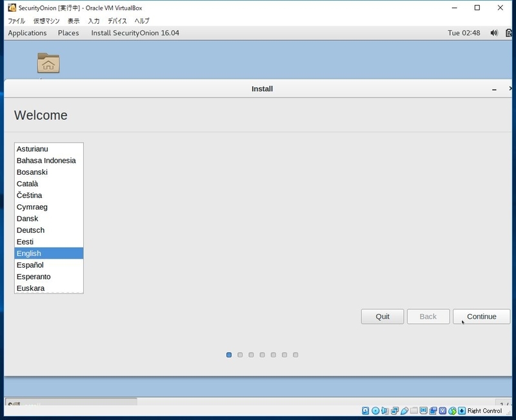Select Euskara in language list

coord(49,288)
